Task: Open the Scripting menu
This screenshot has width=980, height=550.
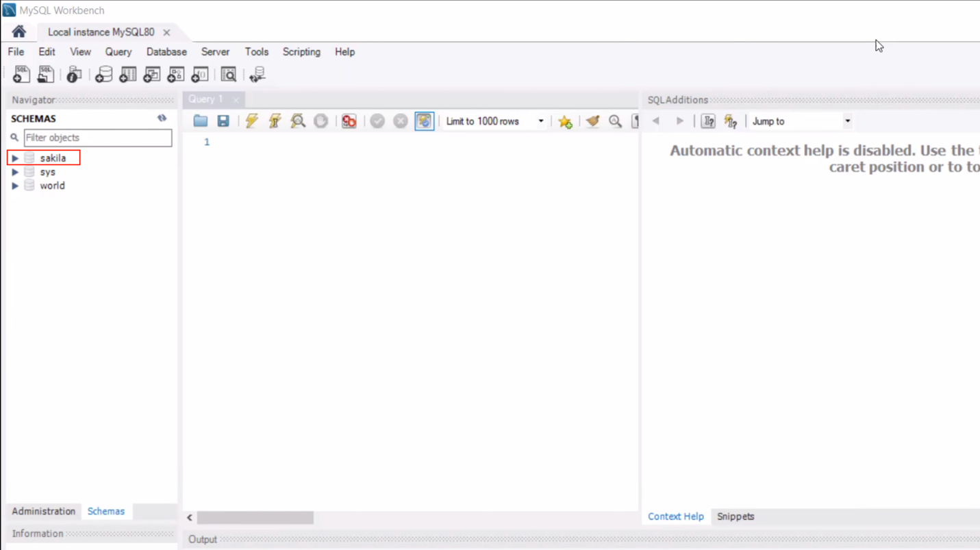Action: click(x=301, y=51)
